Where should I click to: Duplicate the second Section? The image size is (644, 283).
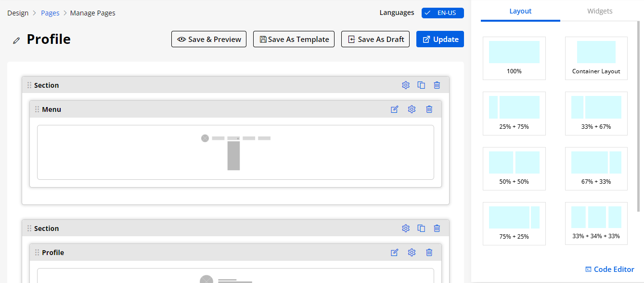click(421, 229)
